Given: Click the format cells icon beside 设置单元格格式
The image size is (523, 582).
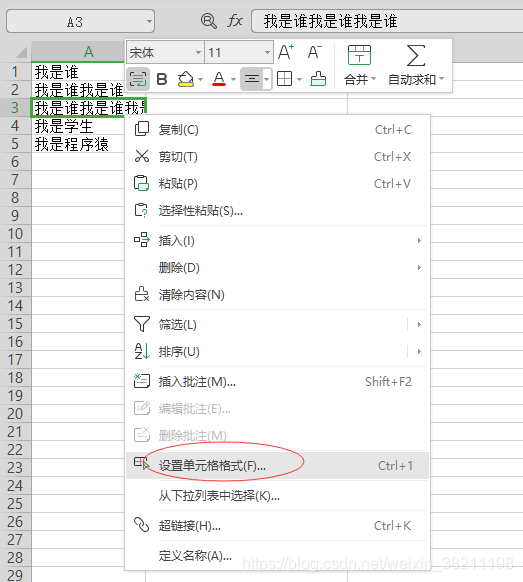Looking at the screenshot, I should [141, 464].
